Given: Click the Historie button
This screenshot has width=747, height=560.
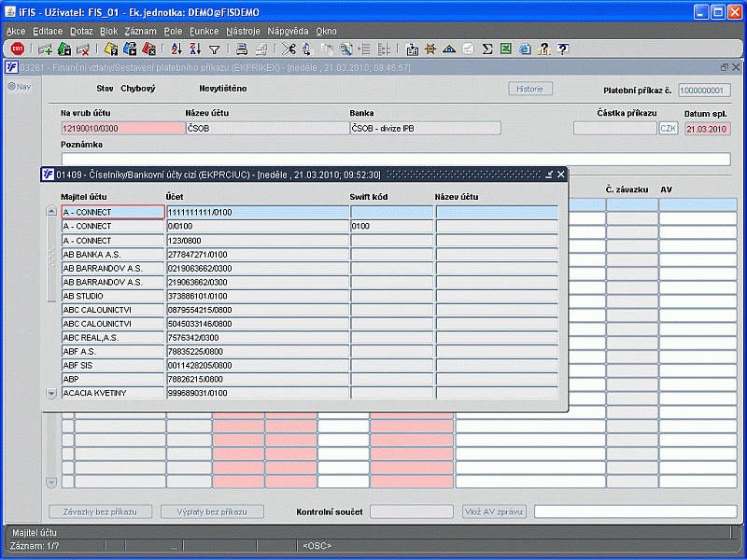Looking at the screenshot, I should point(530,89).
